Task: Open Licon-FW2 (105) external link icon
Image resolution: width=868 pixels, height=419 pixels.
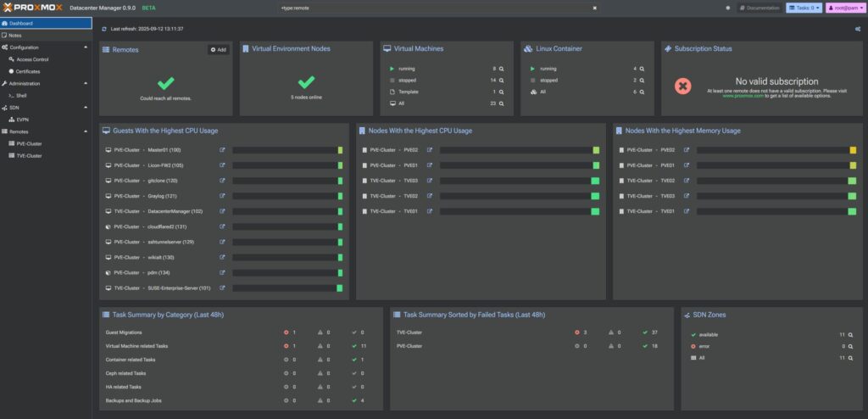Action: coord(222,165)
